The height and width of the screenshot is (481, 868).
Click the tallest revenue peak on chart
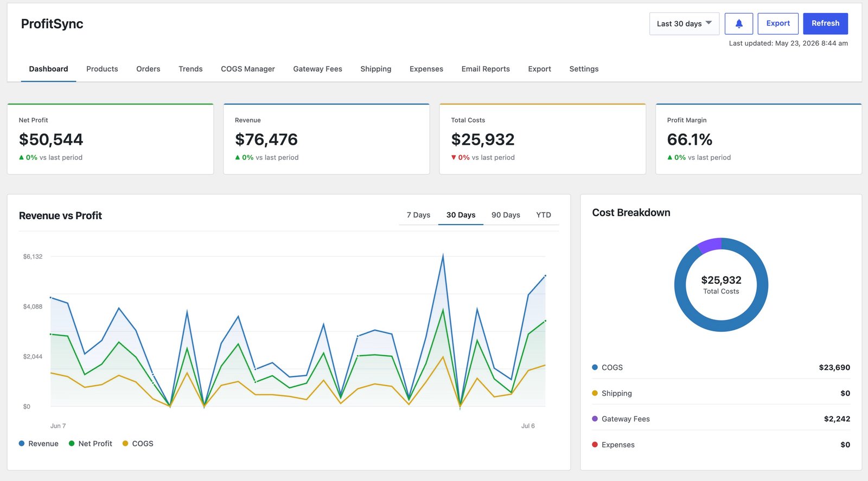(x=443, y=255)
